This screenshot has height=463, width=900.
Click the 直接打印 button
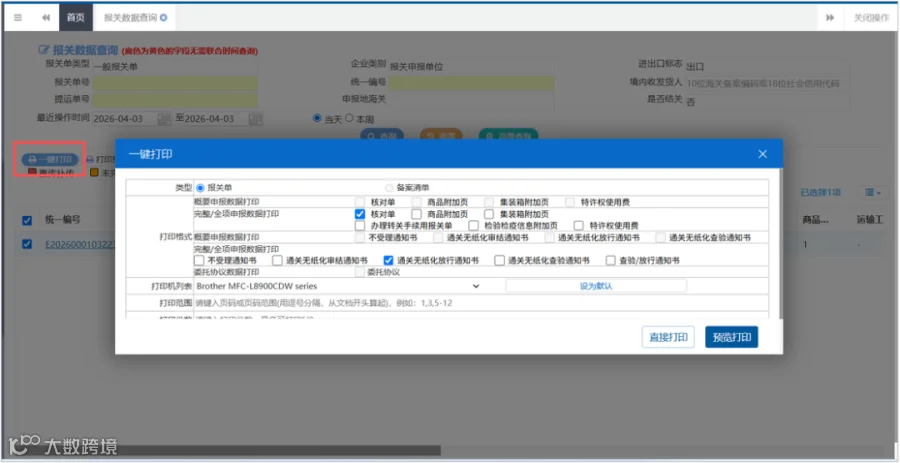pyautogui.click(x=669, y=337)
